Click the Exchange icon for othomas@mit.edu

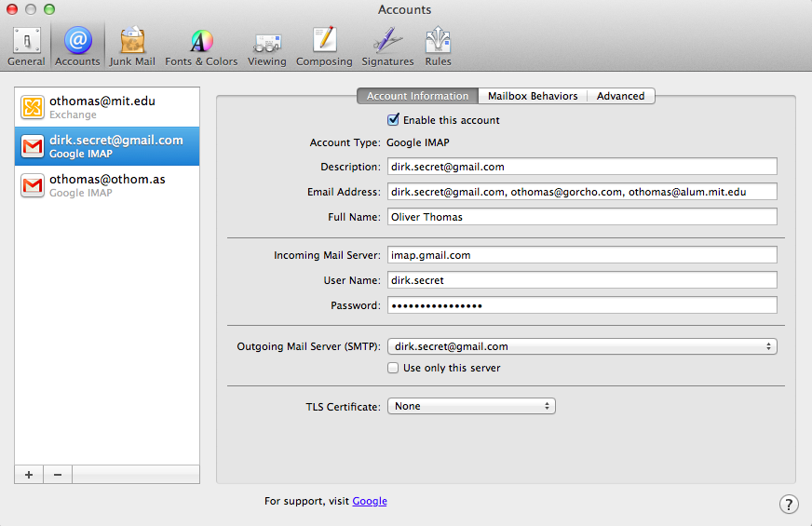[x=33, y=107]
